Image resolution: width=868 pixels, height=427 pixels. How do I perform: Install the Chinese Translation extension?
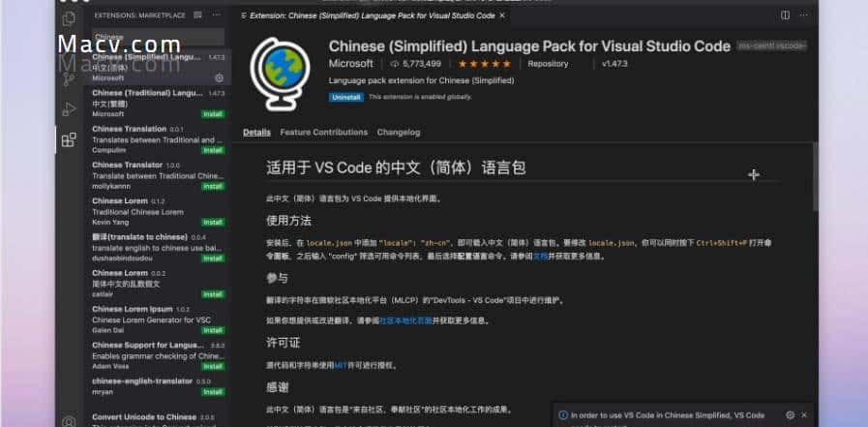[213, 150]
